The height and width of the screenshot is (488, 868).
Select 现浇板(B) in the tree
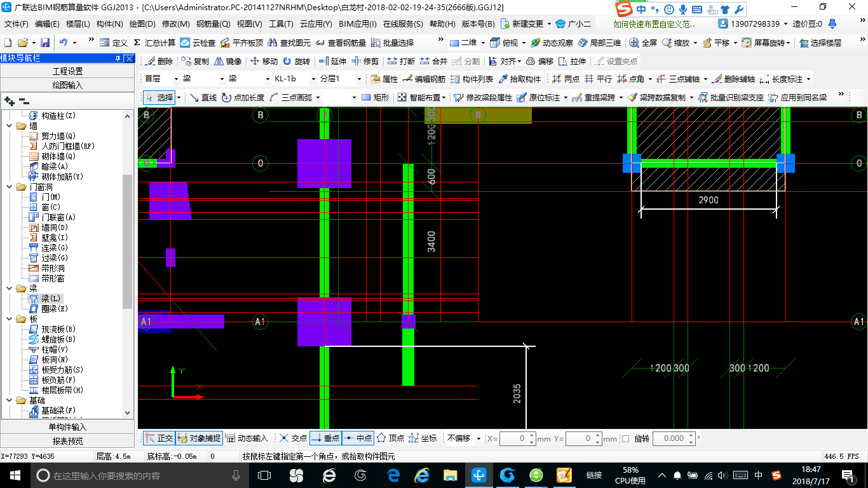[x=58, y=329]
